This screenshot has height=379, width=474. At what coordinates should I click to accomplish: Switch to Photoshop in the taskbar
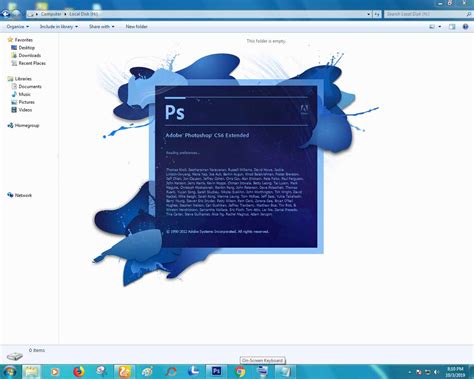point(216,371)
